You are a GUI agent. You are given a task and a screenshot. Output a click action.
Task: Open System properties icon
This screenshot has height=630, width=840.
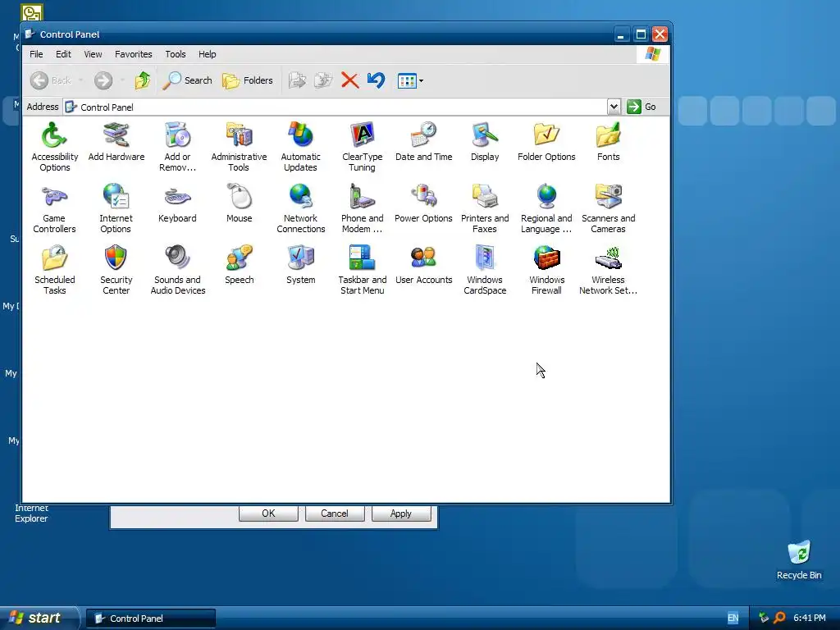[300, 265]
